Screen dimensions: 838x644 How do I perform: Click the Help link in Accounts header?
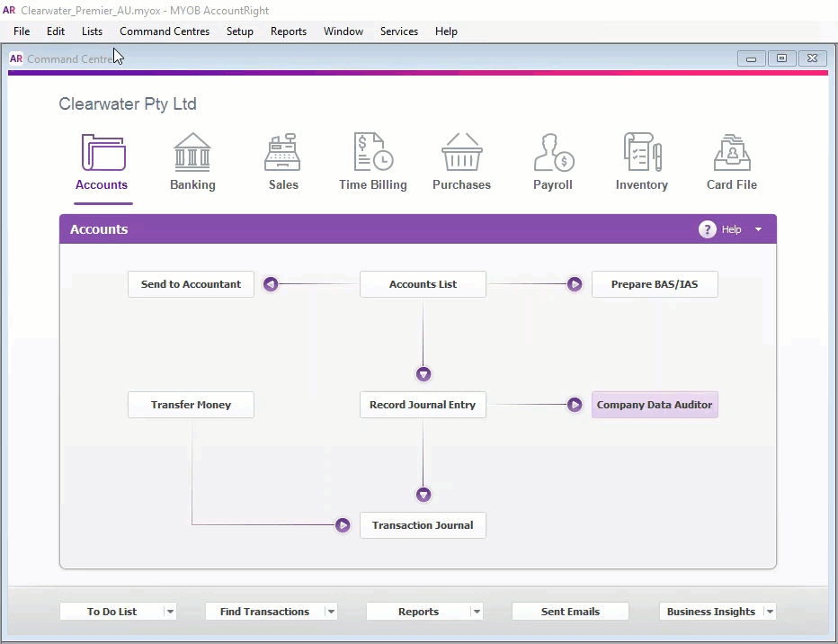click(731, 229)
